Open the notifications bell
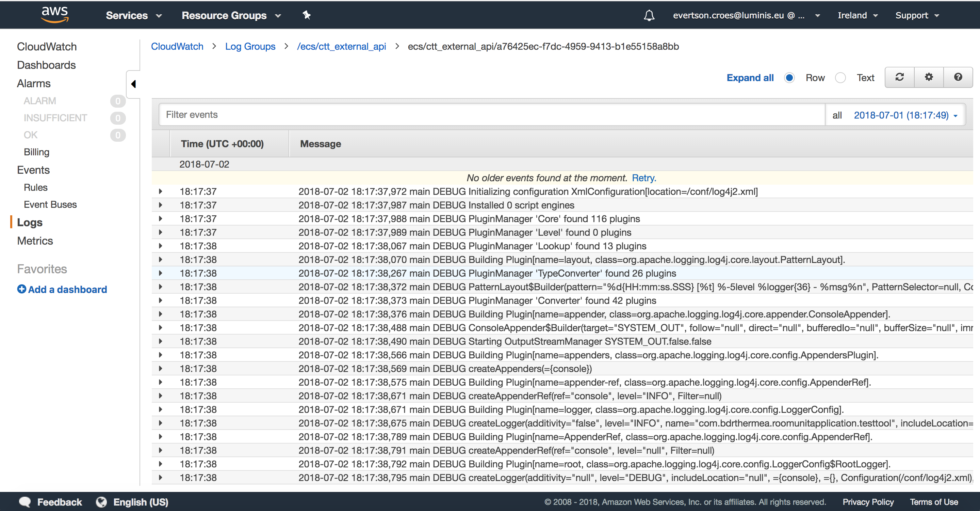This screenshot has width=980, height=511. 649,15
